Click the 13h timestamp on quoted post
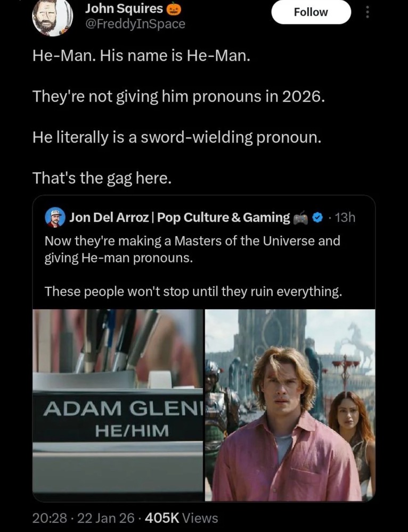 click(345, 218)
